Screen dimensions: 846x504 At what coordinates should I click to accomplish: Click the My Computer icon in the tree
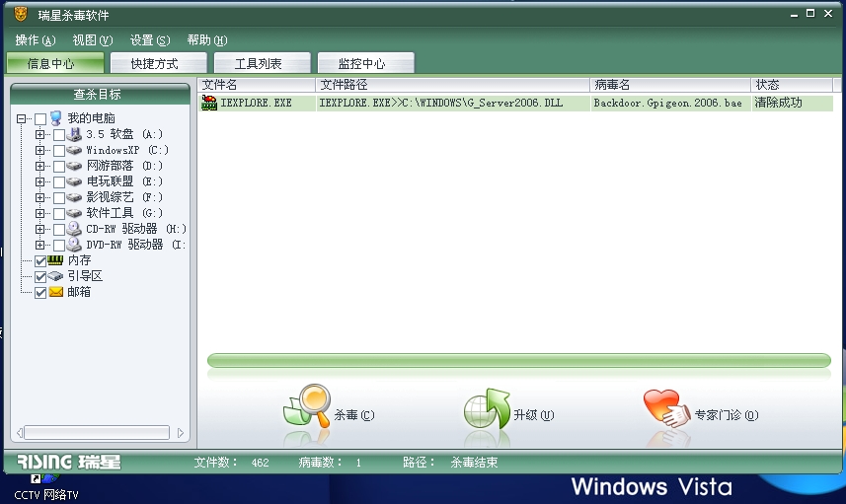(55, 118)
